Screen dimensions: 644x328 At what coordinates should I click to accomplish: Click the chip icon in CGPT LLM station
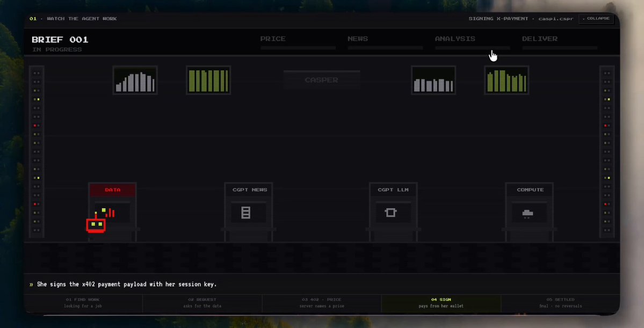tap(390, 212)
